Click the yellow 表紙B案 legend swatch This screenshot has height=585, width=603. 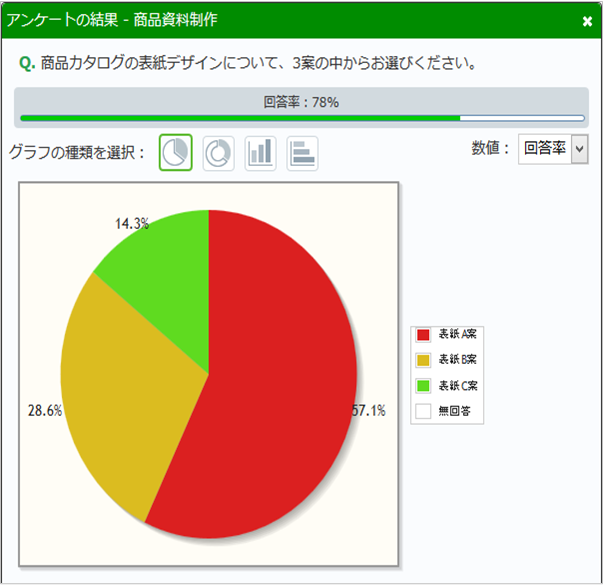pyautogui.click(x=423, y=360)
